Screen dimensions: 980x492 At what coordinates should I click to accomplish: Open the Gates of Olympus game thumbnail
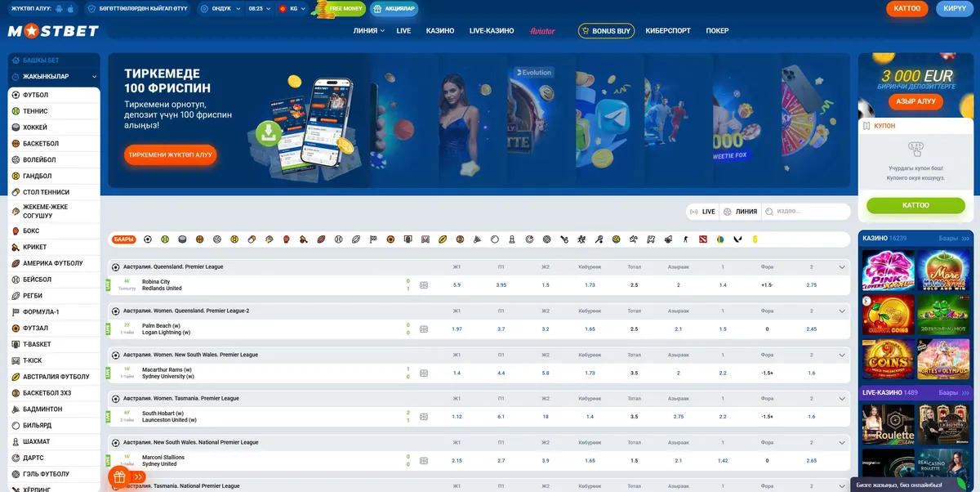point(943,359)
